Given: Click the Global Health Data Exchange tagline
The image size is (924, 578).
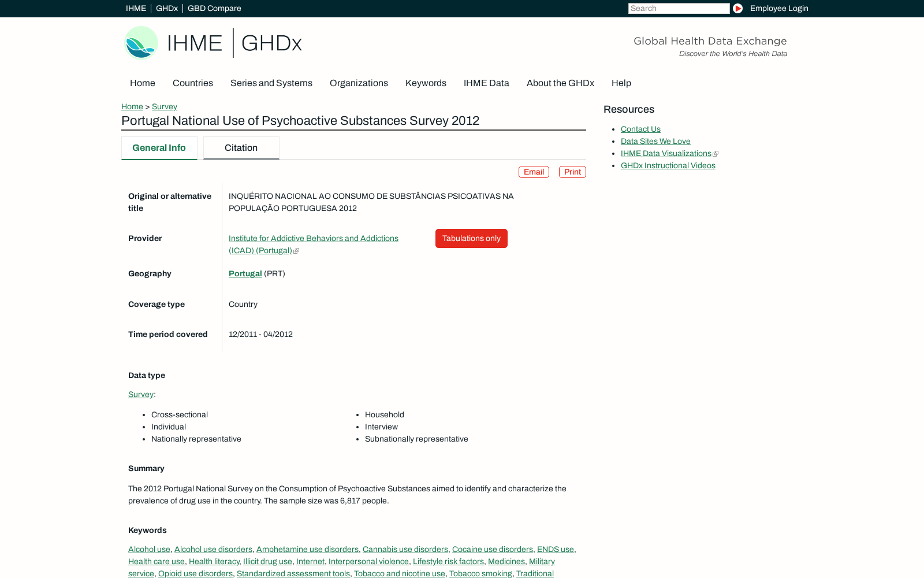Looking at the screenshot, I should tap(710, 41).
